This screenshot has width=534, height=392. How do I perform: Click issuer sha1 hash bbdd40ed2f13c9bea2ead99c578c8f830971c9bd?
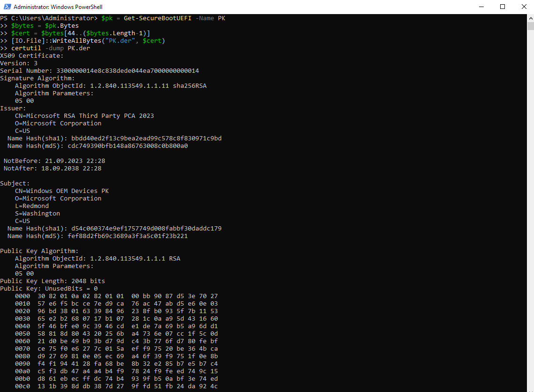click(147, 138)
